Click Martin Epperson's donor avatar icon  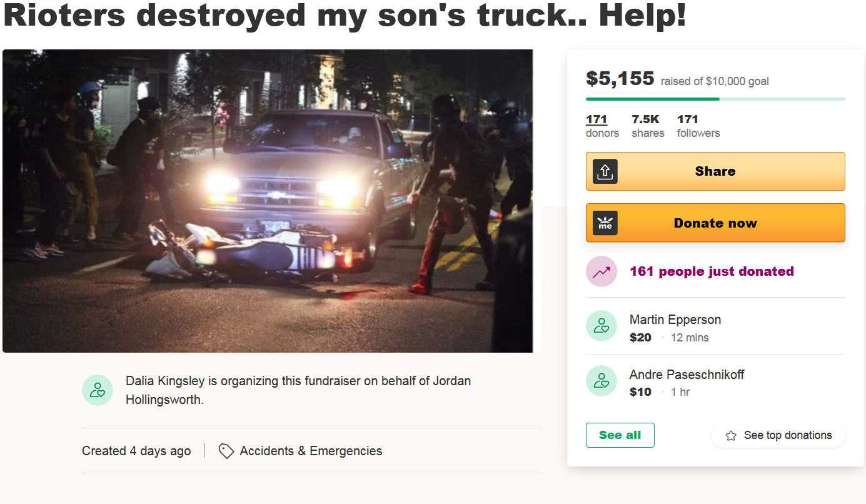[602, 326]
